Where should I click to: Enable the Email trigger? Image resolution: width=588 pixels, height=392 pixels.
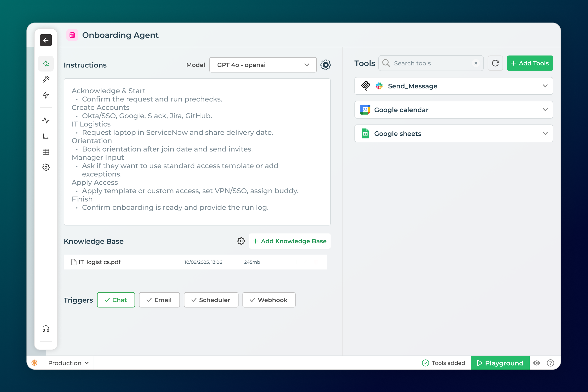[x=159, y=300]
